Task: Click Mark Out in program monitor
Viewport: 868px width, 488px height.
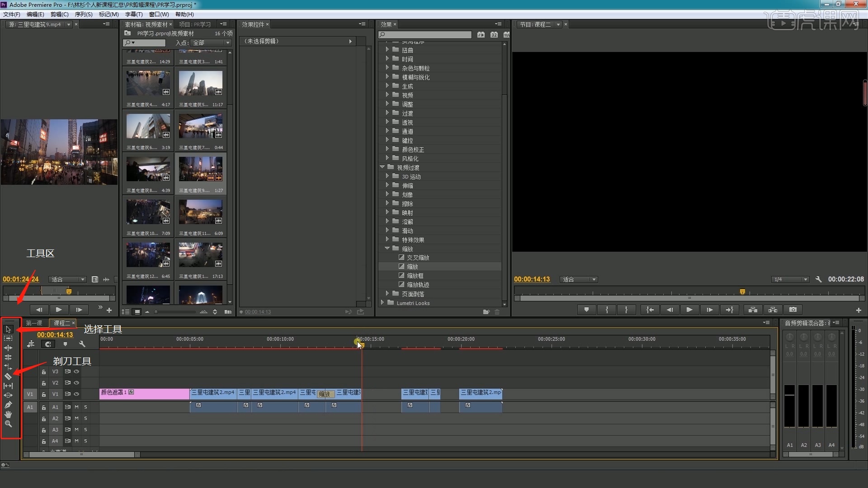Action: pos(626,310)
